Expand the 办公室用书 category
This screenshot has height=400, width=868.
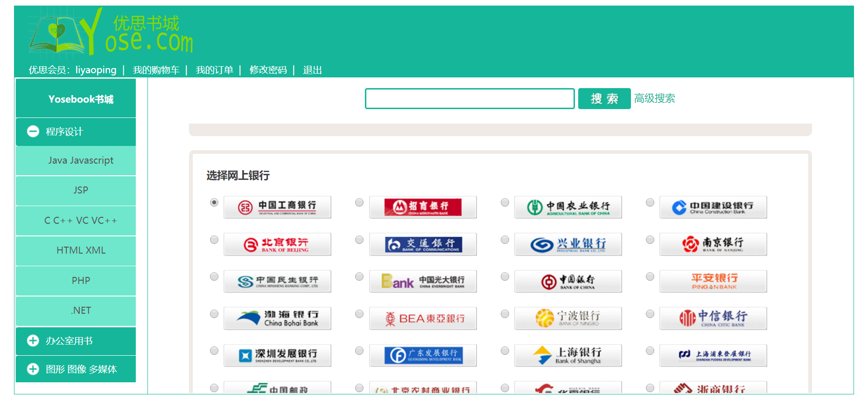click(x=76, y=341)
